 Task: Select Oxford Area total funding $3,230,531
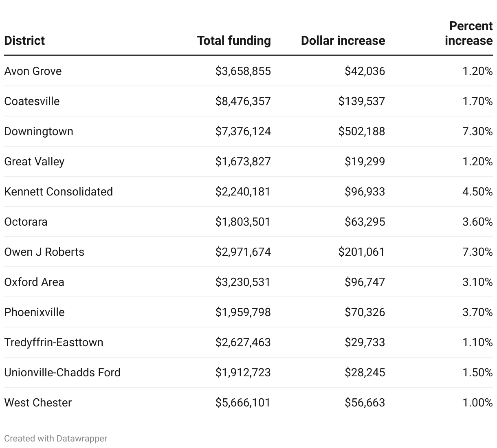coord(243,282)
